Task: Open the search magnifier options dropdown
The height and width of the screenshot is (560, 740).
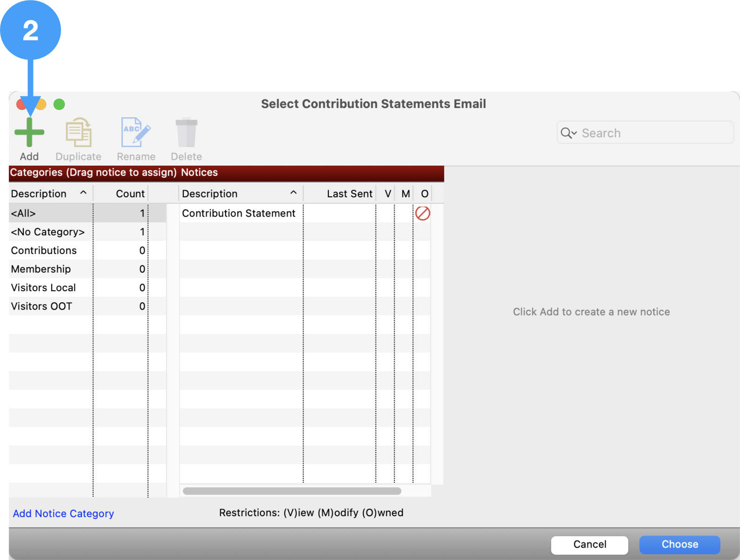Action: pos(568,133)
